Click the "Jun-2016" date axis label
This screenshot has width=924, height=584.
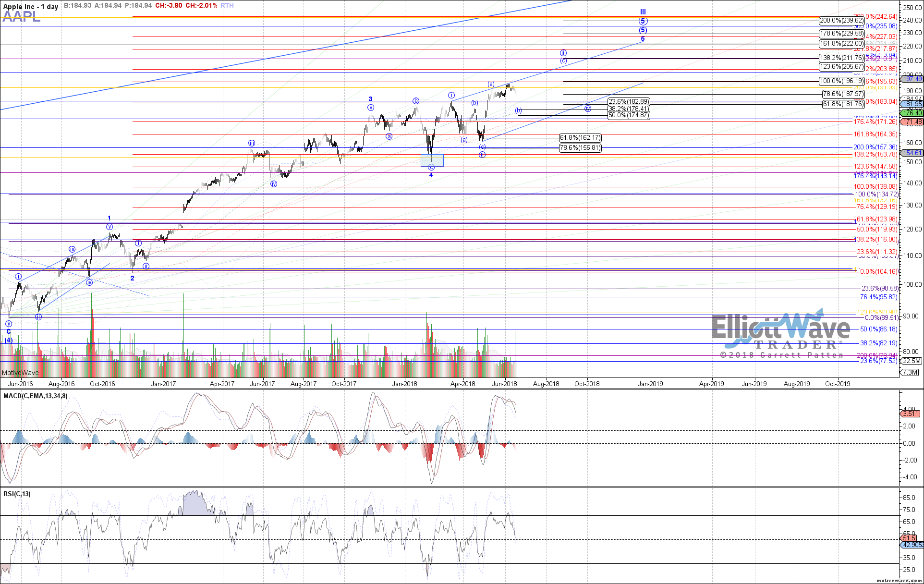(21, 384)
